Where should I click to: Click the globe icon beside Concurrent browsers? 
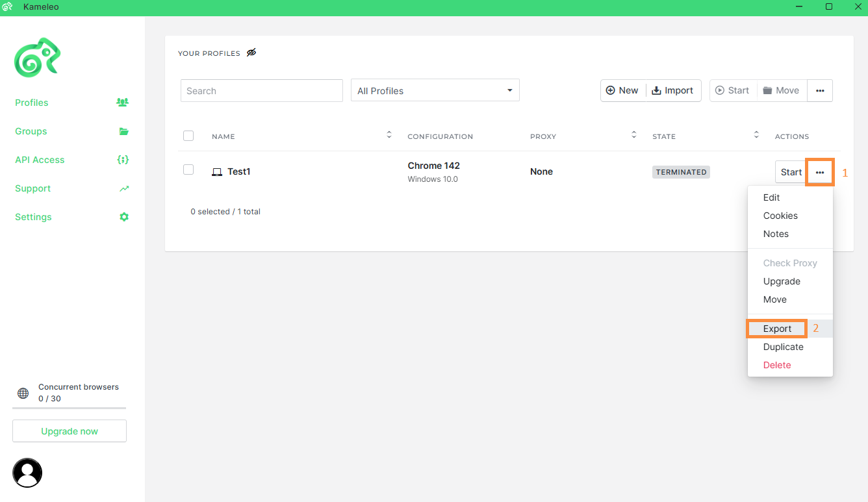pyautogui.click(x=23, y=393)
